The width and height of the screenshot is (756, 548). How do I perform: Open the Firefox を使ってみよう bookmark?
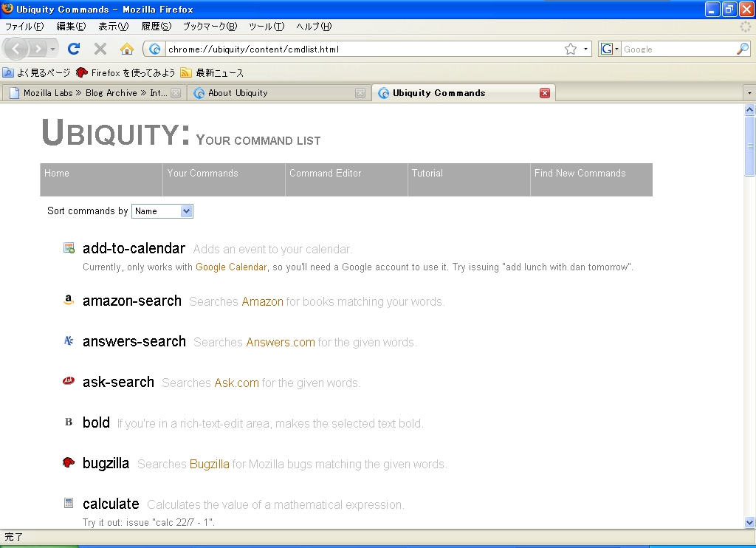click(126, 73)
